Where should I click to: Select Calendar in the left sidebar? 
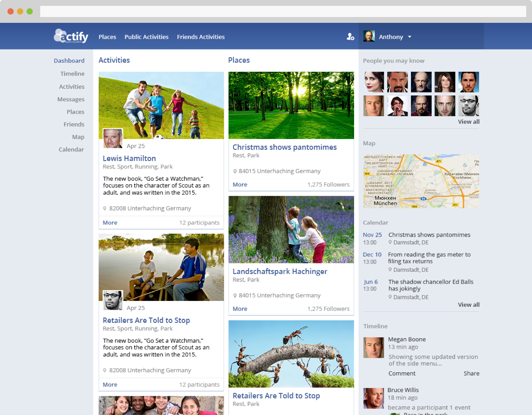71,149
